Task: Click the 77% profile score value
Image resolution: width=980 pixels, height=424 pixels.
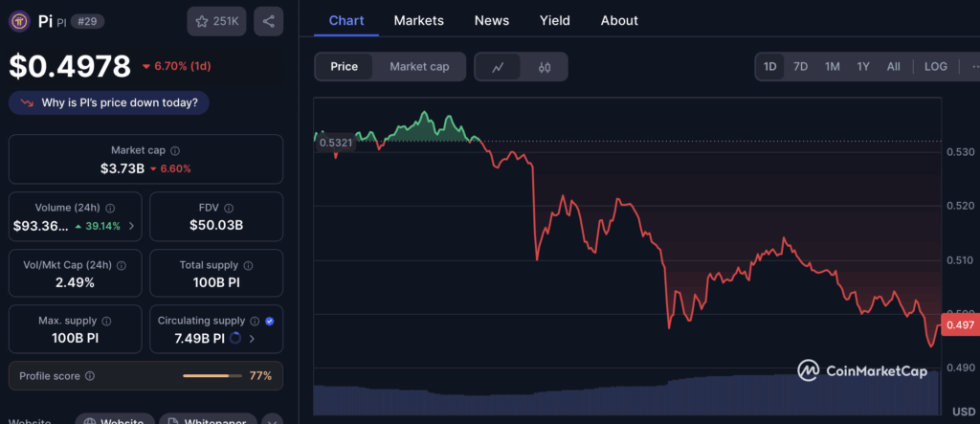Action: pos(260,376)
